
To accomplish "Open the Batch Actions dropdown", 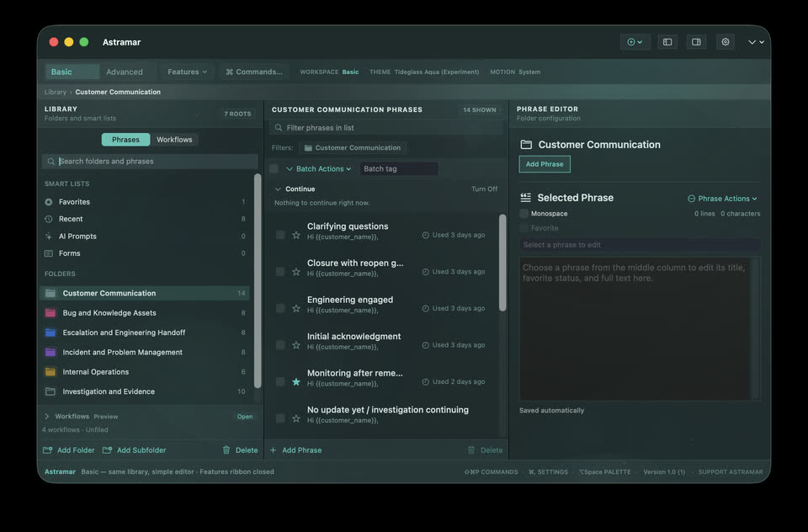I will pyautogui.click(x=318, y=168).
